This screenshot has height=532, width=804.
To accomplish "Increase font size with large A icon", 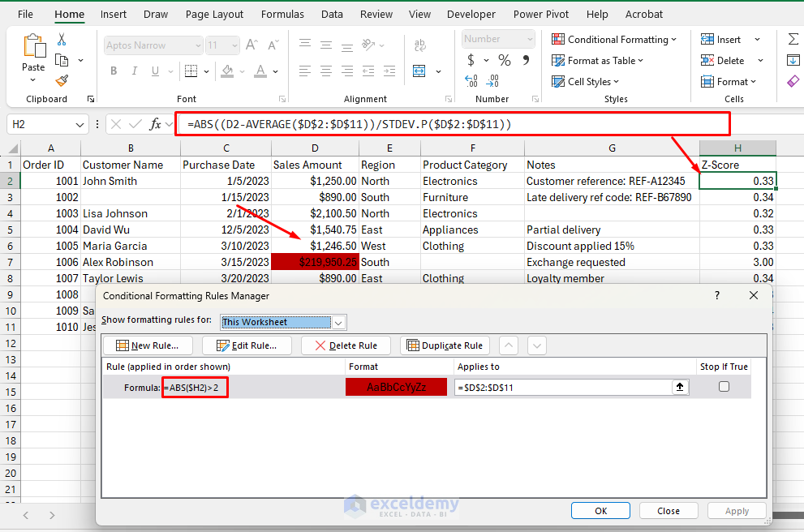I will tap(252, 45).
